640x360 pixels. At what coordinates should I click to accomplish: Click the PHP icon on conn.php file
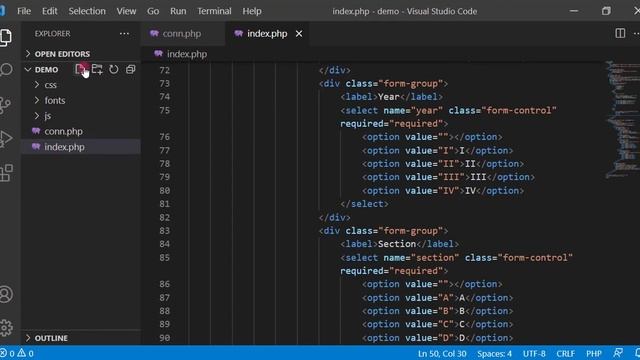tap(36, 131)
